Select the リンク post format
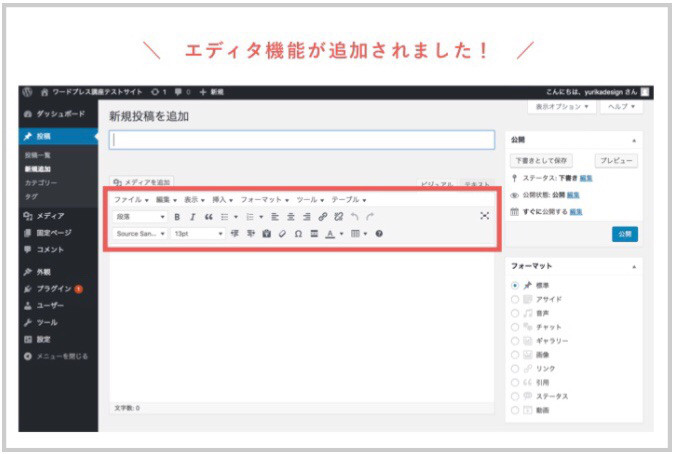 (x=515, y=368)
